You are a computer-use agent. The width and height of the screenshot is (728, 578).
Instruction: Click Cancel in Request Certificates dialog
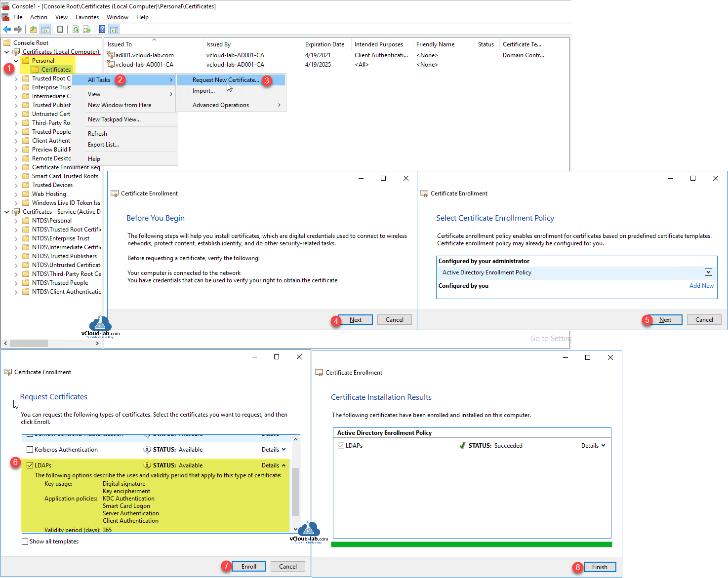coord(288,567)
